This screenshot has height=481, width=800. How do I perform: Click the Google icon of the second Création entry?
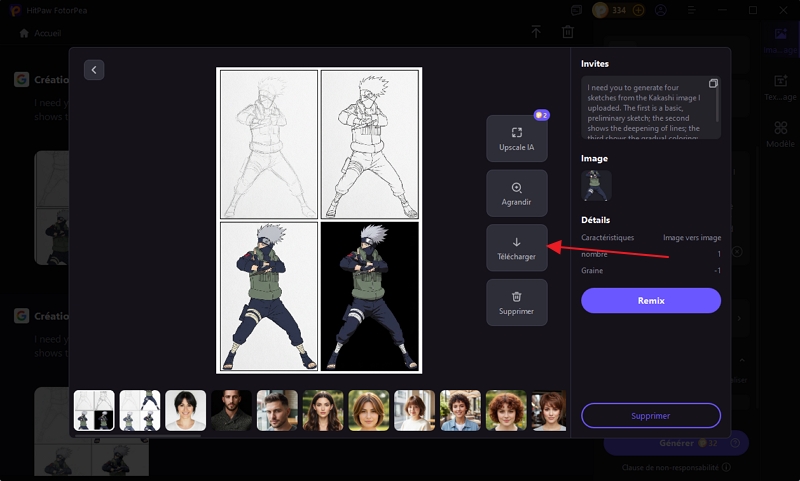point(21,316)
